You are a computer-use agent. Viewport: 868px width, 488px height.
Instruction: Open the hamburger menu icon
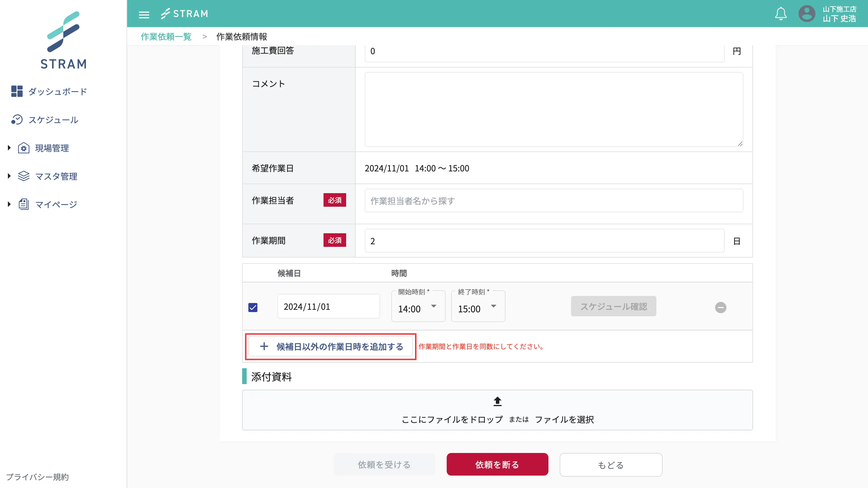click(144, 14)
